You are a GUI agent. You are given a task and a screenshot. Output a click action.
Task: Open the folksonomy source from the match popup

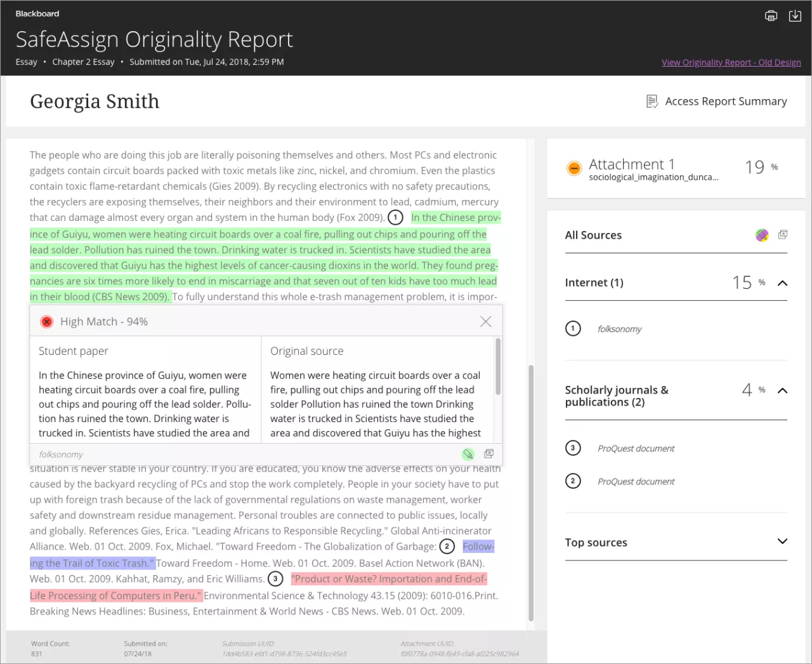[488, 454]
